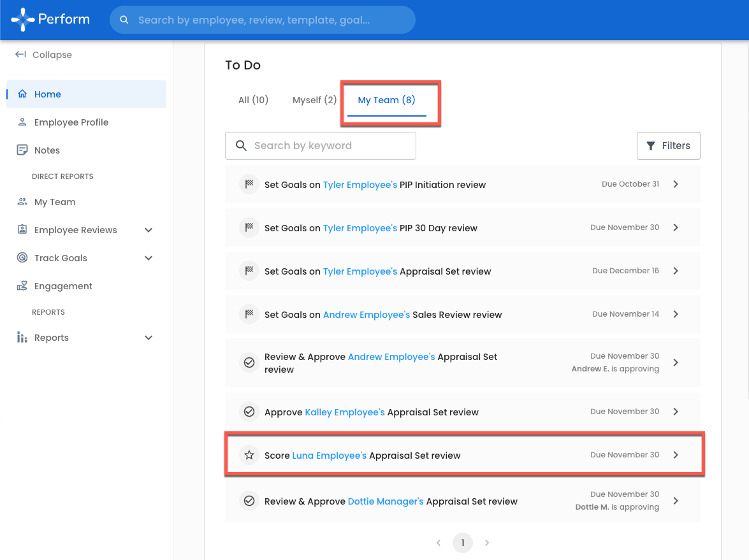The height and width of the screenshot is (560, 749).
Task: Click flag icon for Tyler's Appraisal Set review
Action: click(x=249, y=271)
